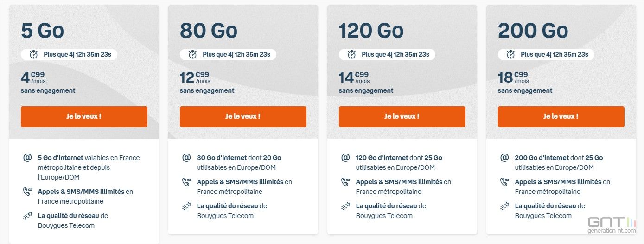Click the calls icon in the 5 Go card
The width and height of the screenshot is (644, 244).
click(x=27, y=192)
